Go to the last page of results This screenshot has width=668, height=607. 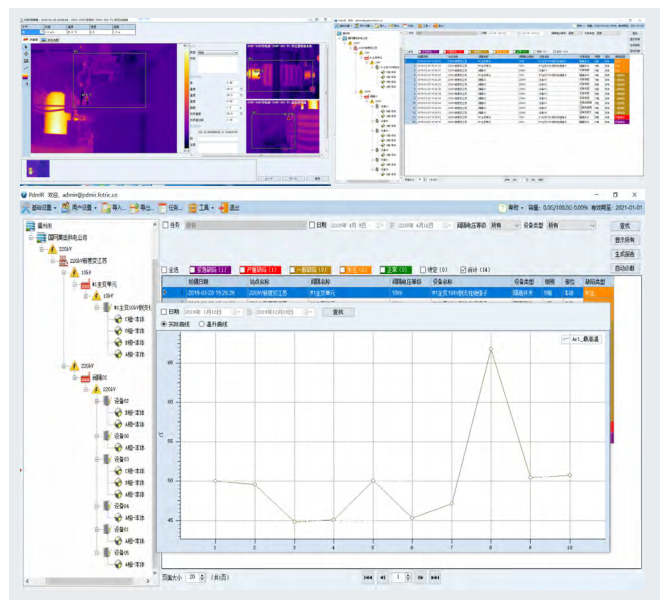pyautogui.click(x=435, y=578)
